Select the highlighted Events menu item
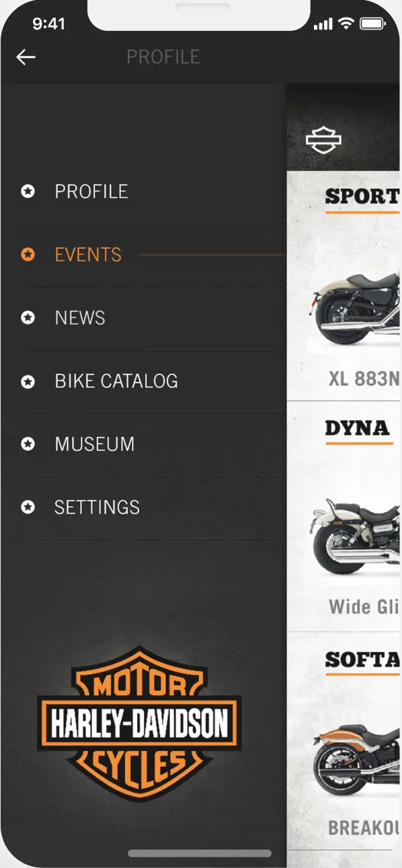Viewport: 402px width, 868px height. [88, 255]
